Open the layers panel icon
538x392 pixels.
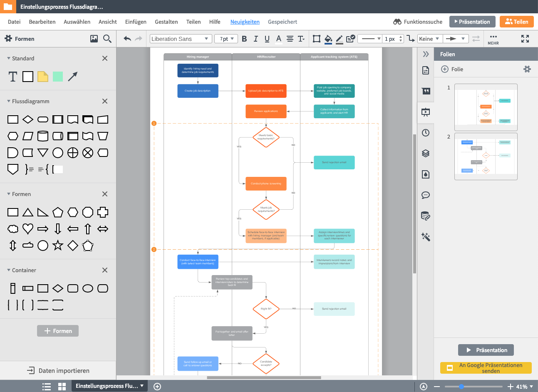coord(426,154)
